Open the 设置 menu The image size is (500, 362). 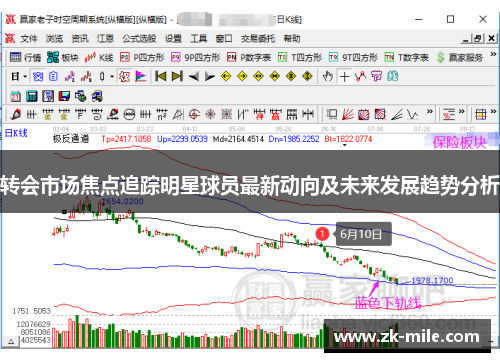coord(173,39)
